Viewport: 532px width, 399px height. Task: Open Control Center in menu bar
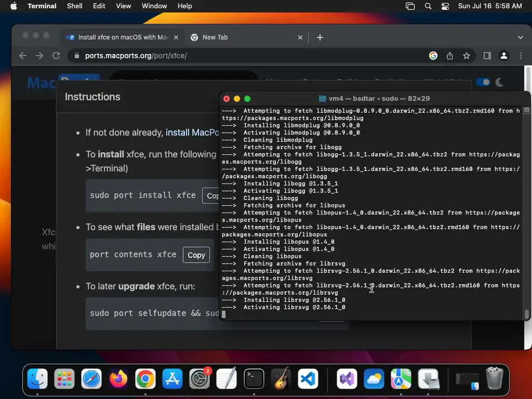(x=445, y=6)
